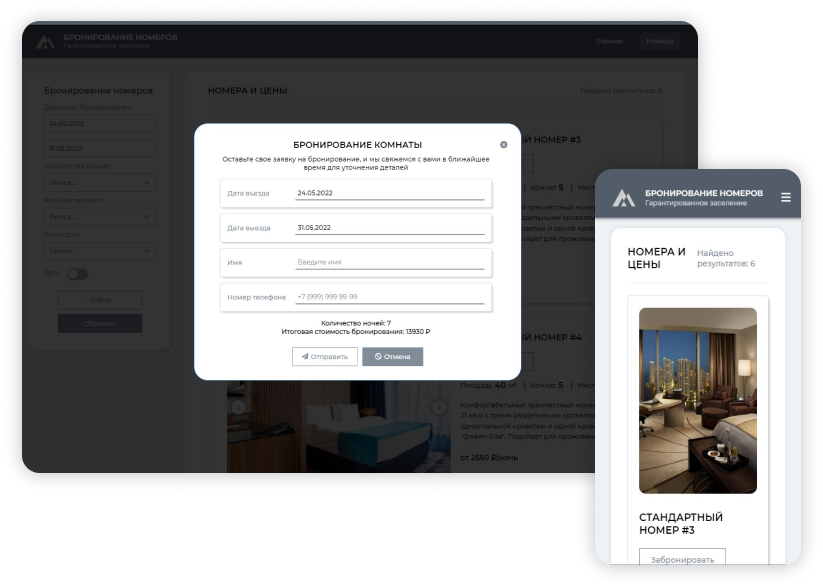Screen dimensions: 823x588
Task: Click the НОМЕР #4 heading behind the modal
Action: click(552, 337)
